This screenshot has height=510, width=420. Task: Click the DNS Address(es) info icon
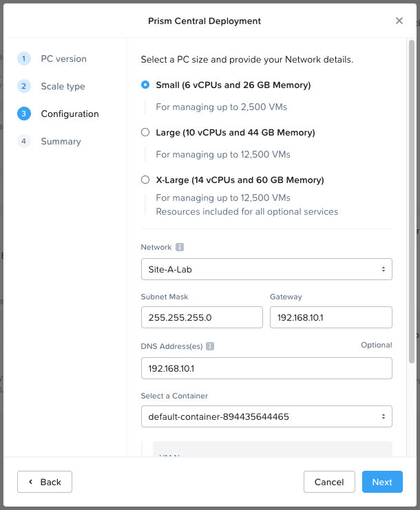(x=210, y=347)
